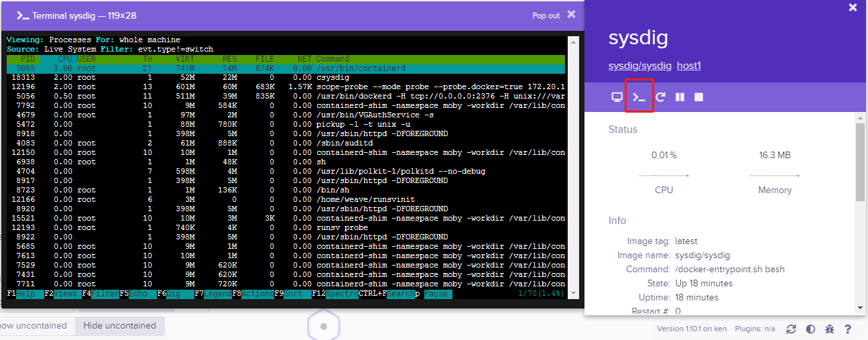The image size is (868, 340).
Task: Select the /usr/bin/VGAuthService process row
Action: [286, 115]
